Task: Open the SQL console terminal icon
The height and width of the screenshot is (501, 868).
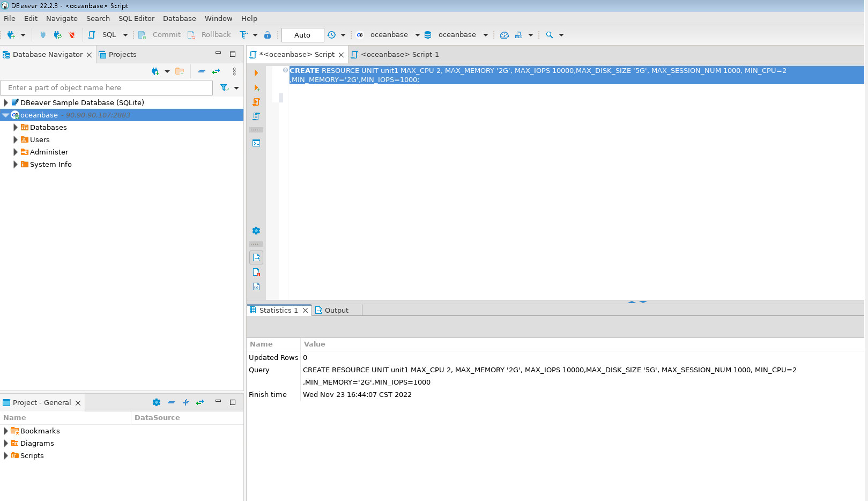Action: pos(256,143)
